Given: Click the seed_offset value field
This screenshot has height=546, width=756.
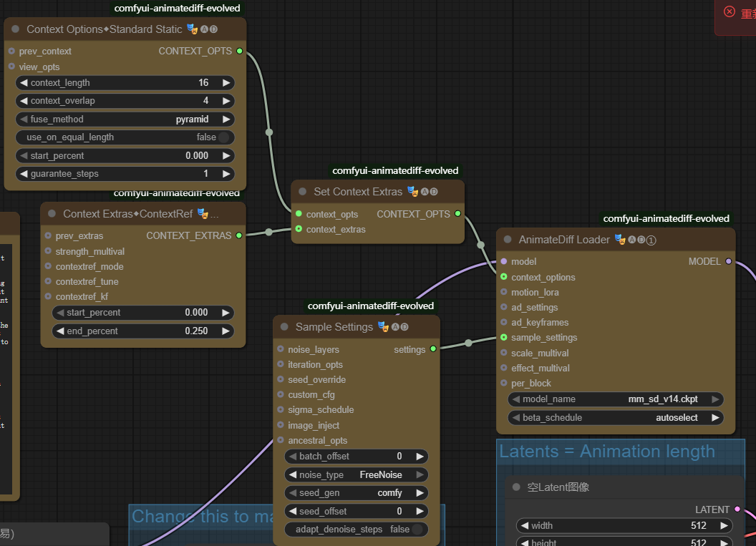Looking at the screenshot, I should click(x=357, y=512).
